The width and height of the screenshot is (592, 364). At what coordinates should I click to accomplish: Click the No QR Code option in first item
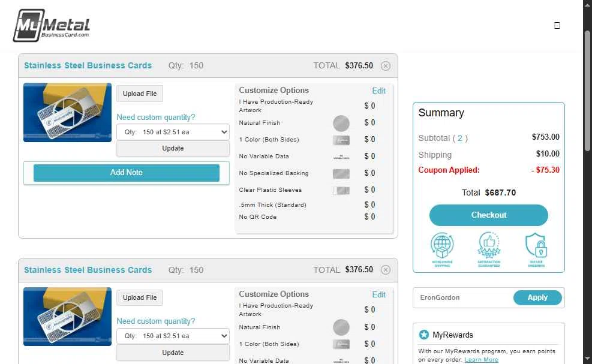click(x=258, y=217)
